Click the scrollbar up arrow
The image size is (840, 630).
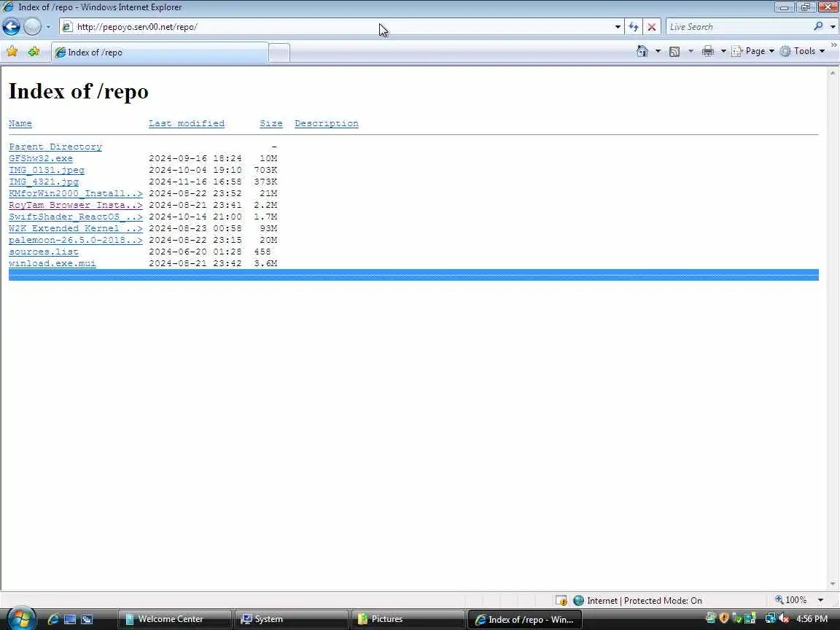coord(833,73)
